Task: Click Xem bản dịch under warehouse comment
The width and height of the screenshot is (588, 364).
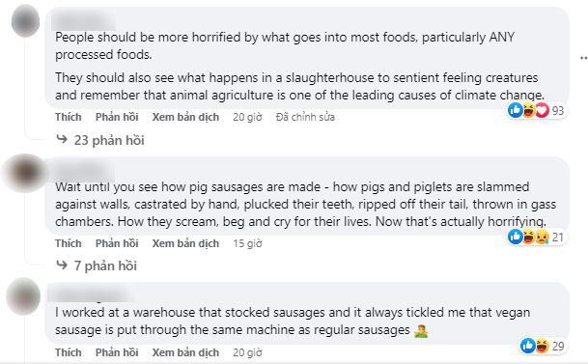Action: (x=185, y=352)
